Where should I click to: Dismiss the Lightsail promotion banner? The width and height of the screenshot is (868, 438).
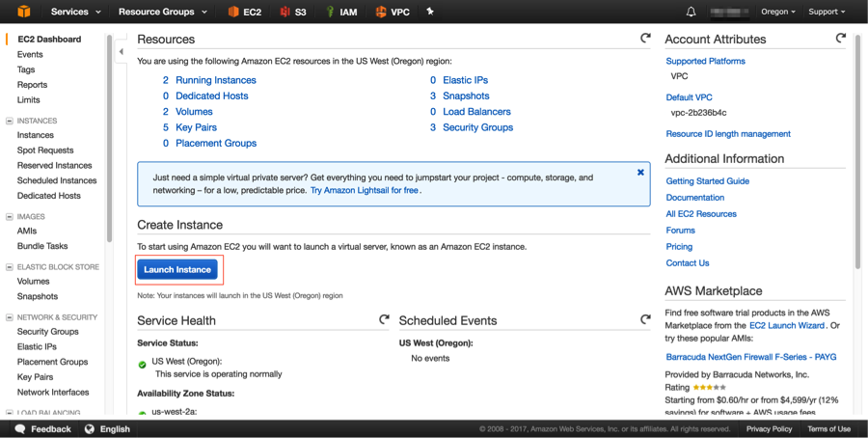coord(640,173)
